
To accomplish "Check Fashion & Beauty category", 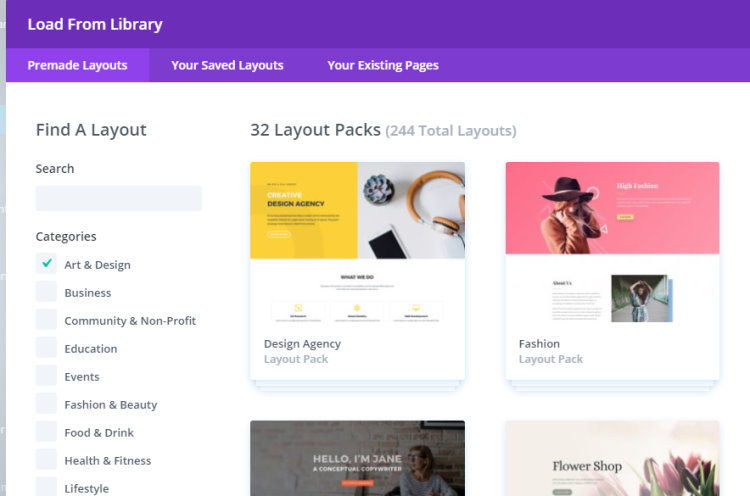I will pos(46,403).
